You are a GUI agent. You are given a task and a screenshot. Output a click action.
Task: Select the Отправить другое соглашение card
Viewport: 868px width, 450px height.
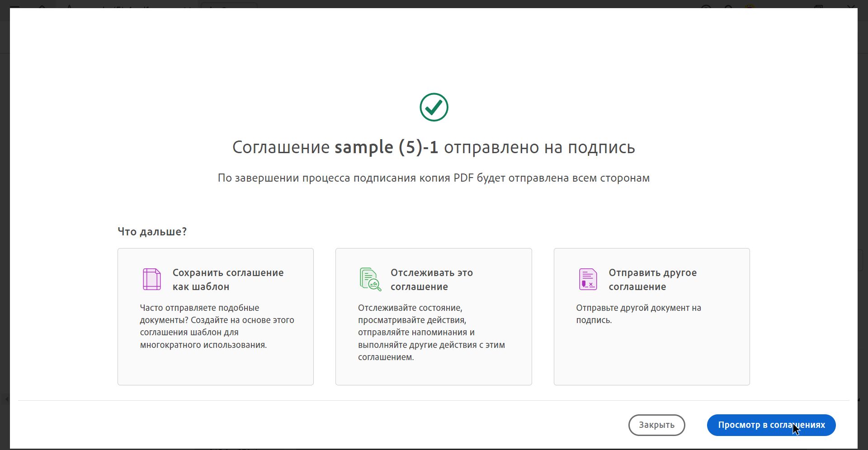pos(651,316)
